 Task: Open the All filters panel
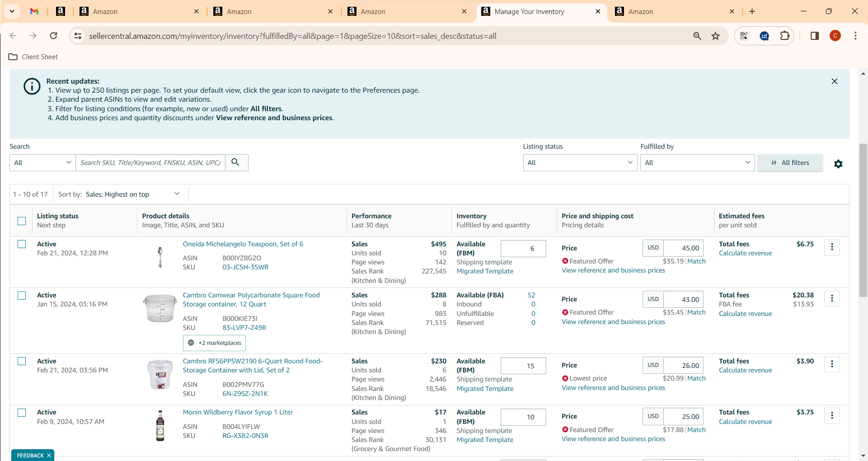click(x=790, y=163)
